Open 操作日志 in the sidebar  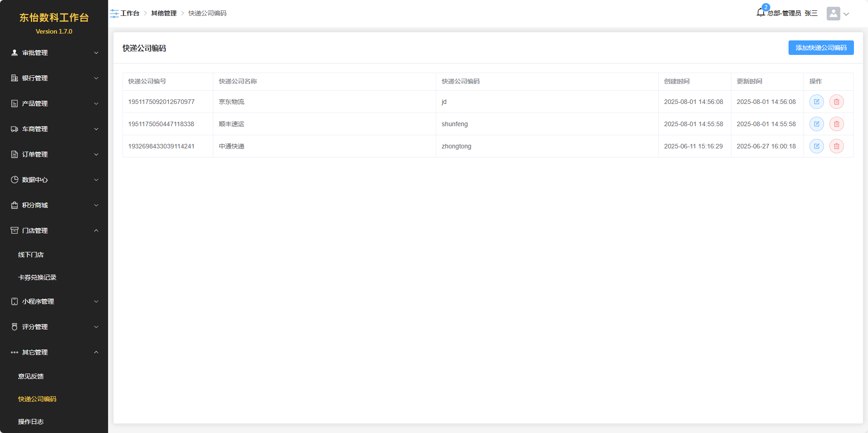point(31,422)
